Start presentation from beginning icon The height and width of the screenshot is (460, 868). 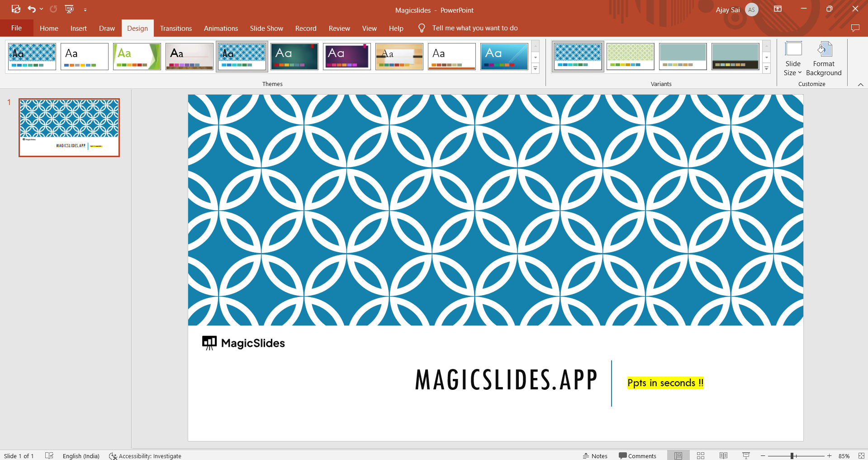69,9
